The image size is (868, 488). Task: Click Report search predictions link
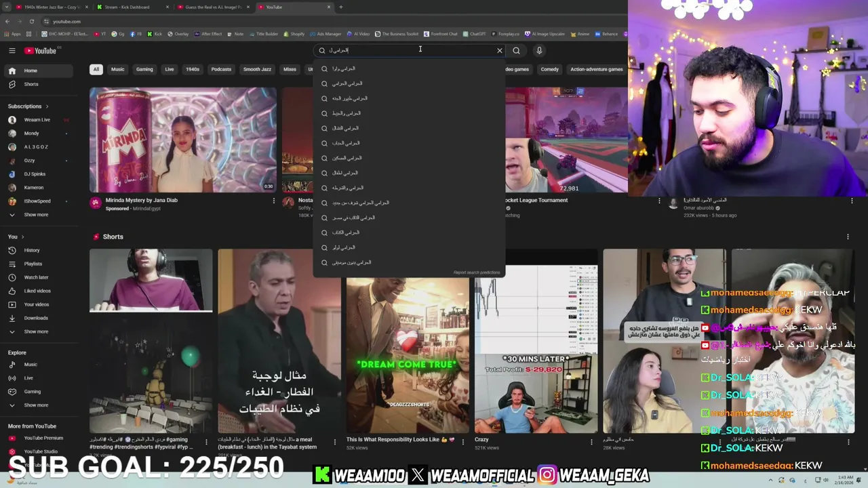477,272
